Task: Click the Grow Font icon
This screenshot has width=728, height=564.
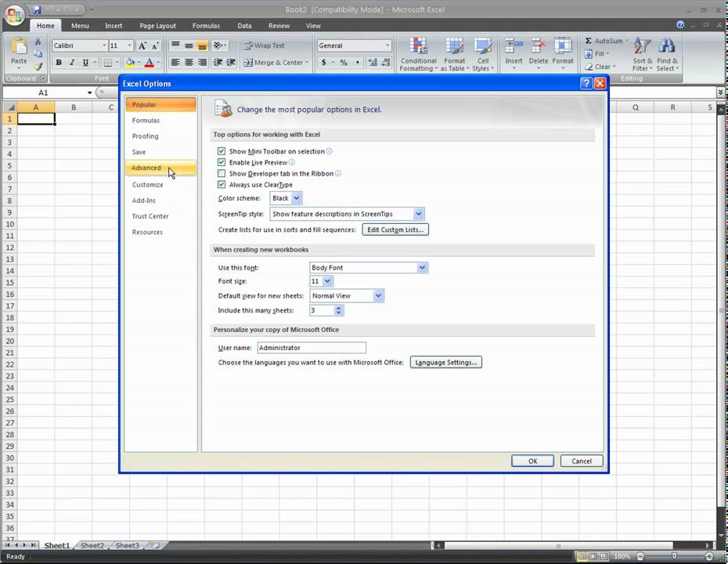Action: pyautogui.click(x=142, y=45)
